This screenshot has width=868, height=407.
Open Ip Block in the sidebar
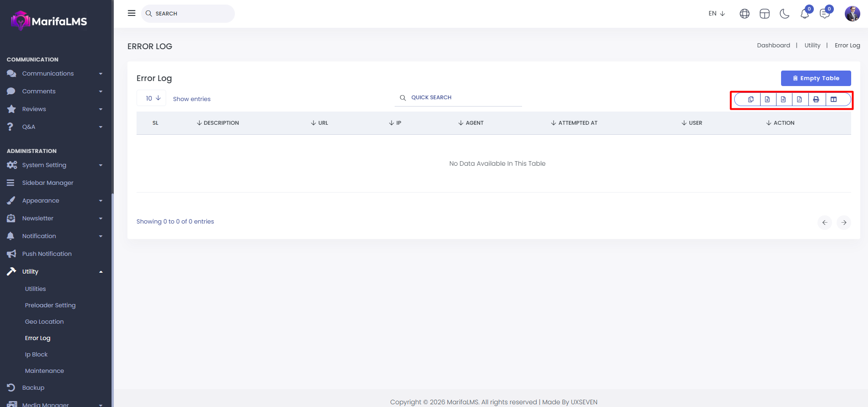(x=36, y=355)
